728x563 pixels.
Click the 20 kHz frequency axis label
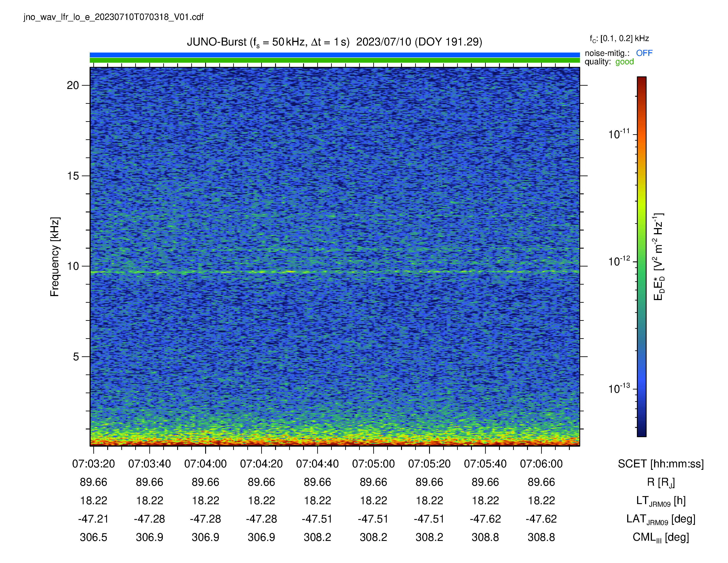pyautogui.click(x=73, y=85)
